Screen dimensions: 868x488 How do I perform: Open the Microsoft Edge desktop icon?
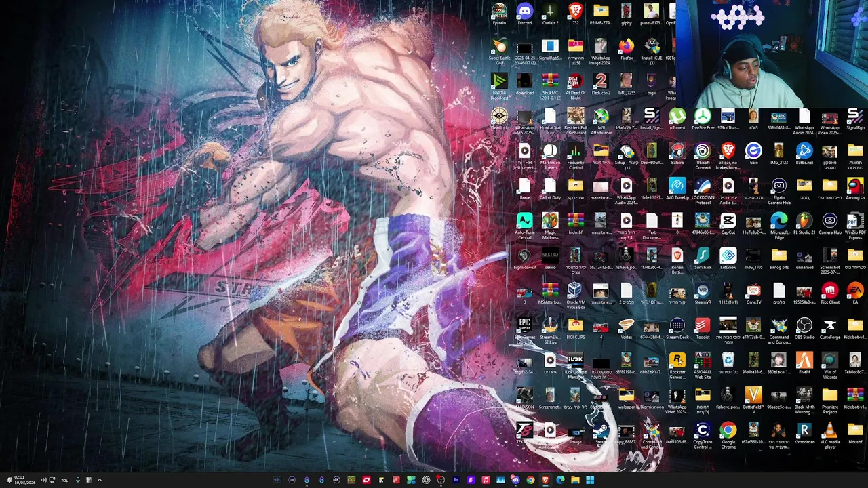click(x=779, y=226)
